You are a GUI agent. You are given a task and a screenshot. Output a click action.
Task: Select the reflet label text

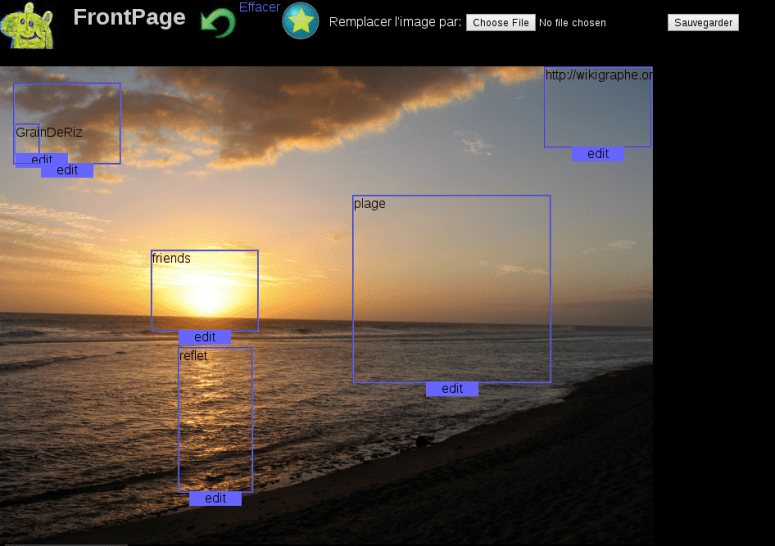point(193,356)
